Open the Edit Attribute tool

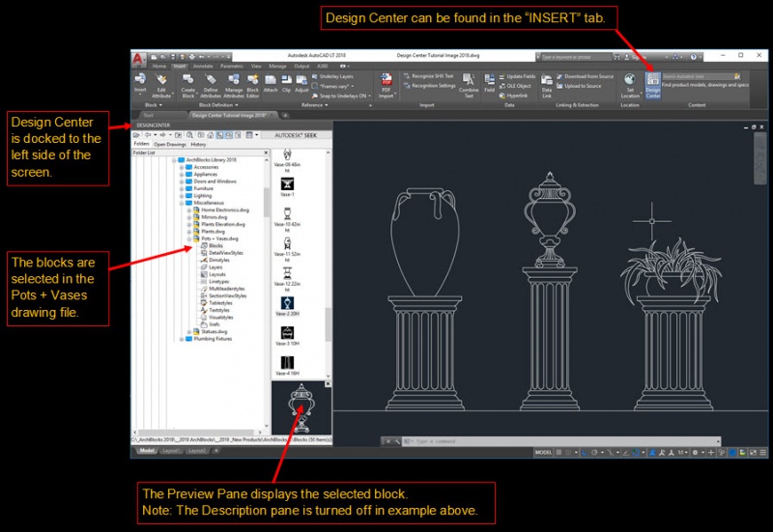pos(161,85)
